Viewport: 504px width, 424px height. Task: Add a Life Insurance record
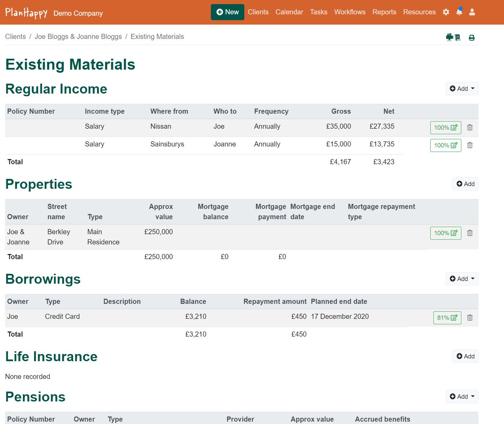[x=465, y=356]
